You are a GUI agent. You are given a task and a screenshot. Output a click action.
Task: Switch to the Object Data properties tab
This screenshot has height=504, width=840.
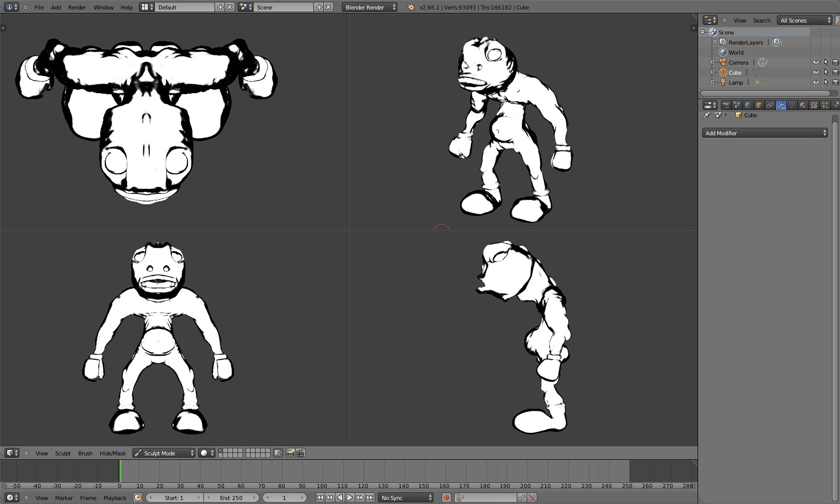click(792, 105)
